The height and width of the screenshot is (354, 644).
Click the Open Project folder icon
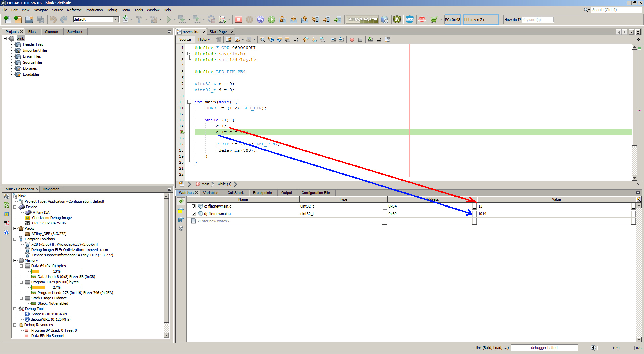pyautogui.click(x=29, y=20)
